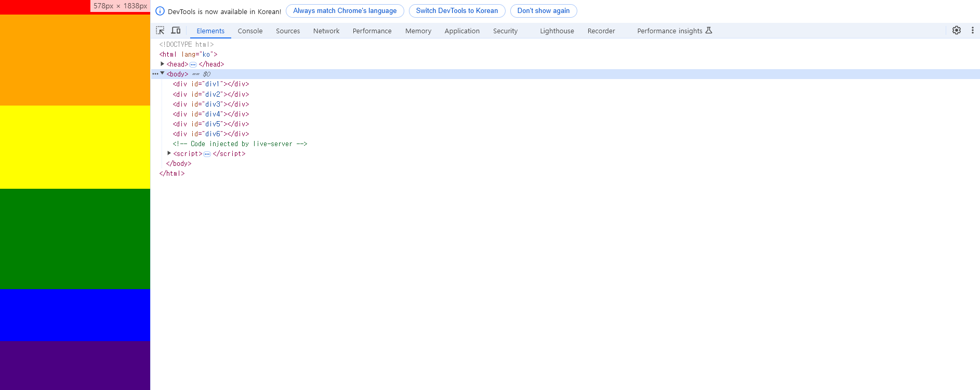Select the closing html tag line
Screen dimensions: 980x390
click(565, 173)
